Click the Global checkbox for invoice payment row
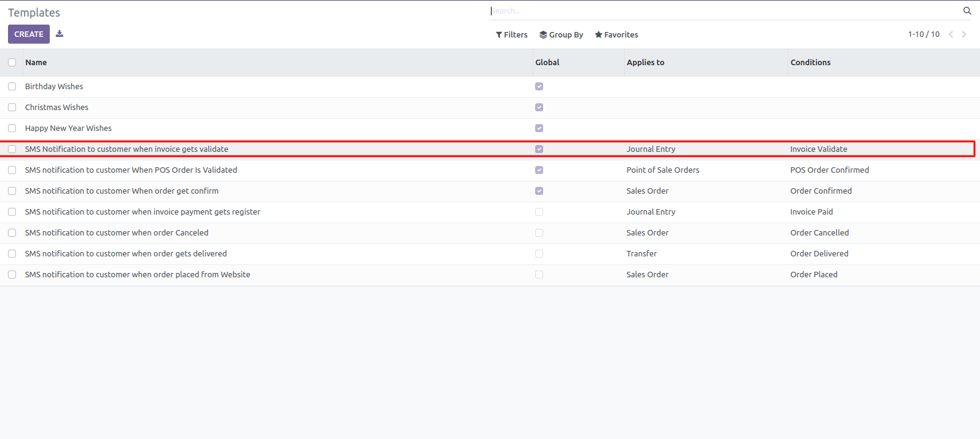Screen dimensions: 980x439 click(539, 212)
